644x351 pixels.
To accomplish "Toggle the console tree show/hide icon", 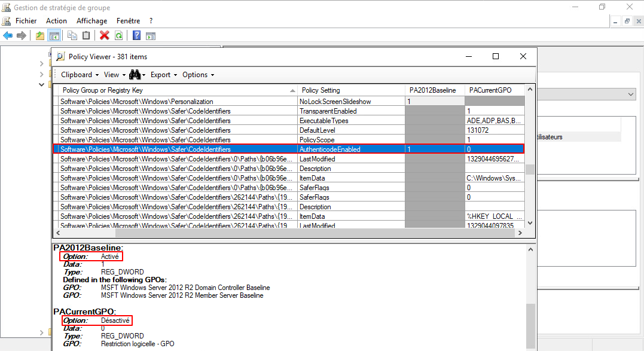I will [x=54, y=36].
